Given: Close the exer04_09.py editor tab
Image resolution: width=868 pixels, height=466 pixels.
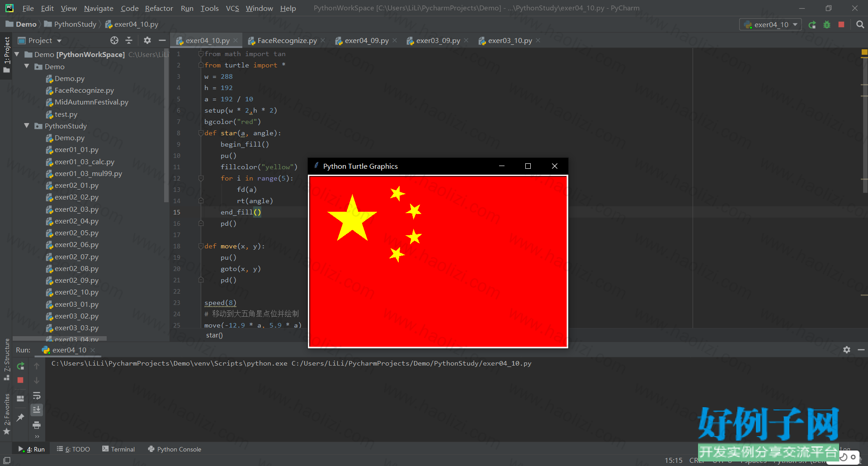Looking at the screenshot, I should [395, 40].
